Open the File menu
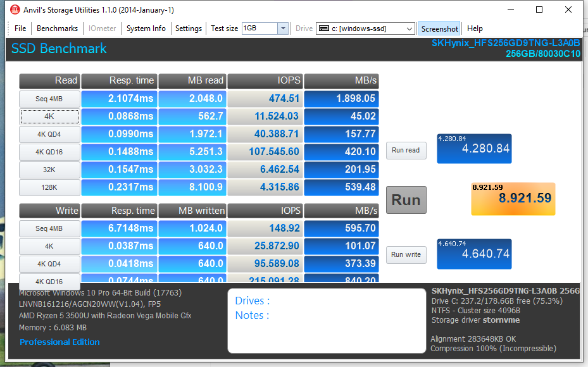 pyautogui.click(x=20, y=28)
